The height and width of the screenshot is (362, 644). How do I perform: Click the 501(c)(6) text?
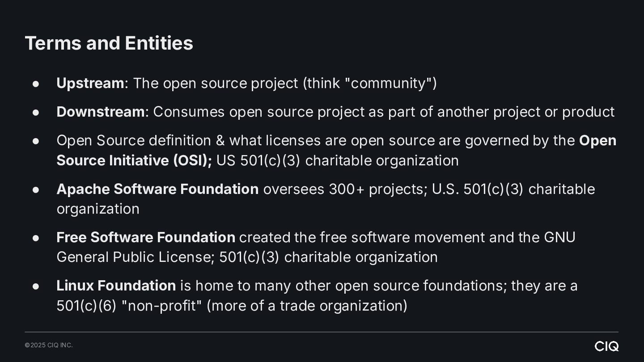pos(87,306)
